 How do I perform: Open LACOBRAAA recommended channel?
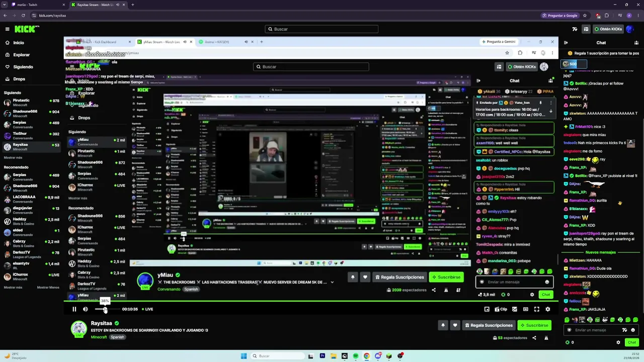point(32,199)
